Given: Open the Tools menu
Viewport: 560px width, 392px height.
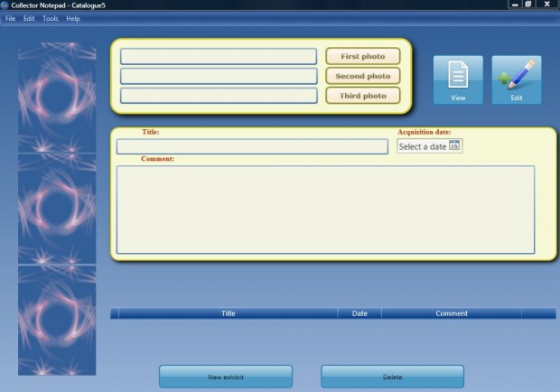Looking at the screenshot, I should (51, 18).
